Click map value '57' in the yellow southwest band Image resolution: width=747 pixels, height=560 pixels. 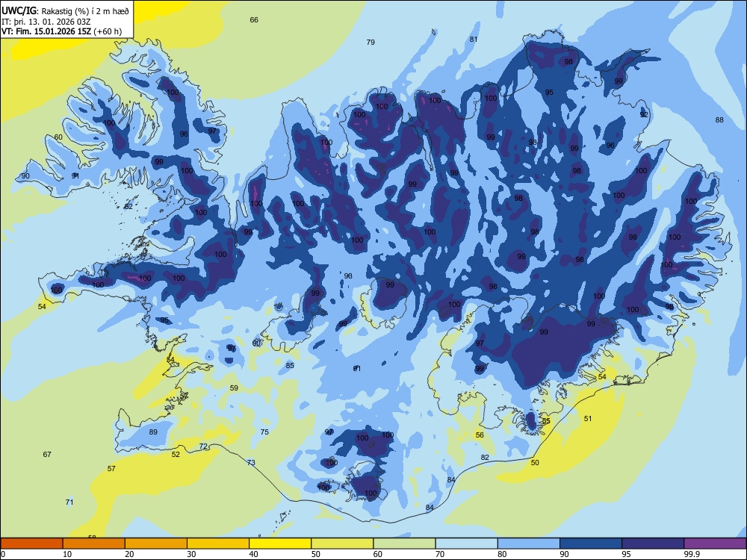[x=111, y=469]
